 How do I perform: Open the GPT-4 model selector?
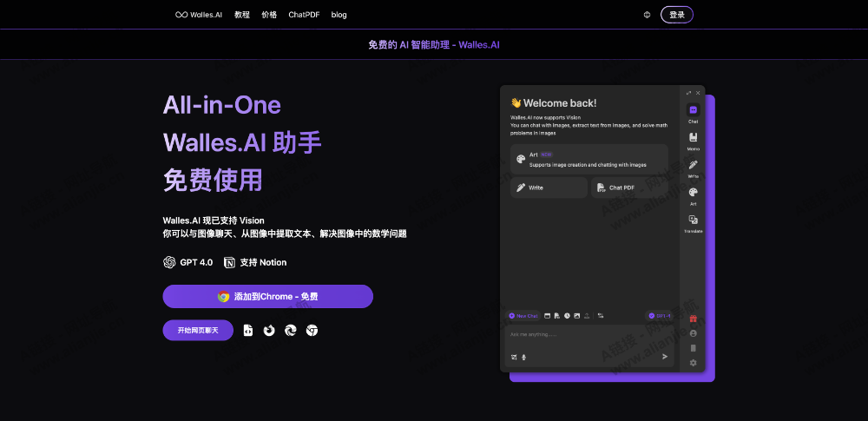click(660, 316)
